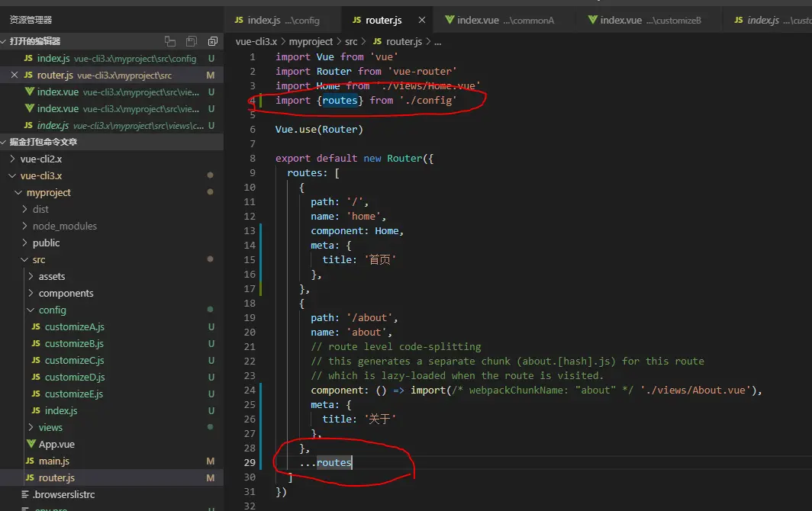Screen dimensions: 812x511
Task: Click src in the breadcrumb
Action: click(x=351, y=41)
